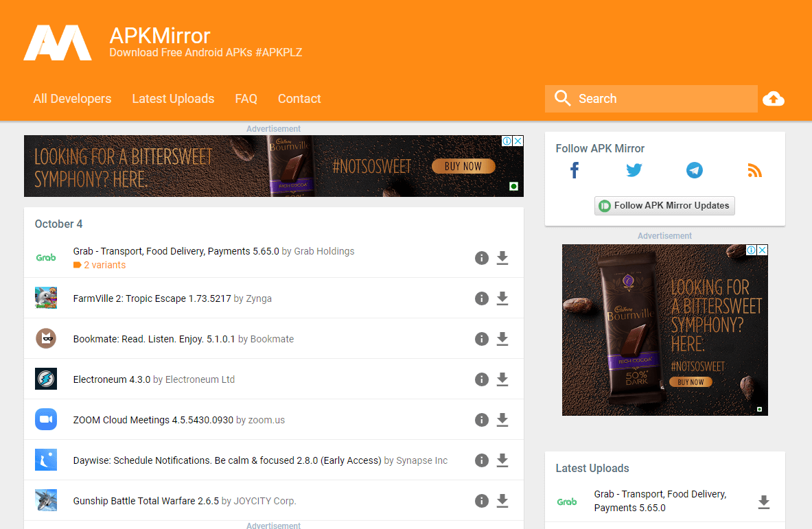
Task: Open Grab Holdings developer link
Action: click(x=324, y=251)
